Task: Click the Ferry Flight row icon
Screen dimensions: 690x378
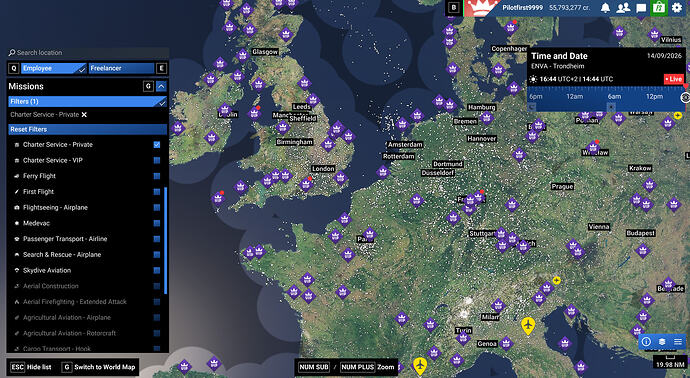Action: pos(17,176)
